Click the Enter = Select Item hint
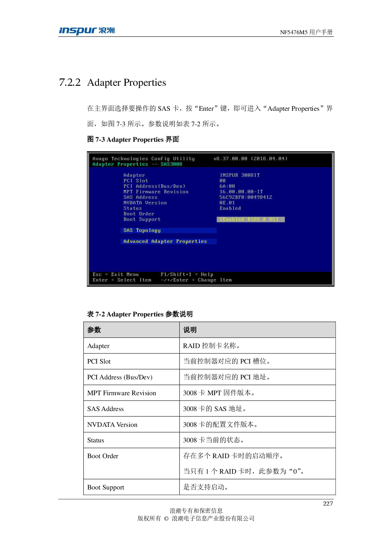392x555 pixels. 122,280
